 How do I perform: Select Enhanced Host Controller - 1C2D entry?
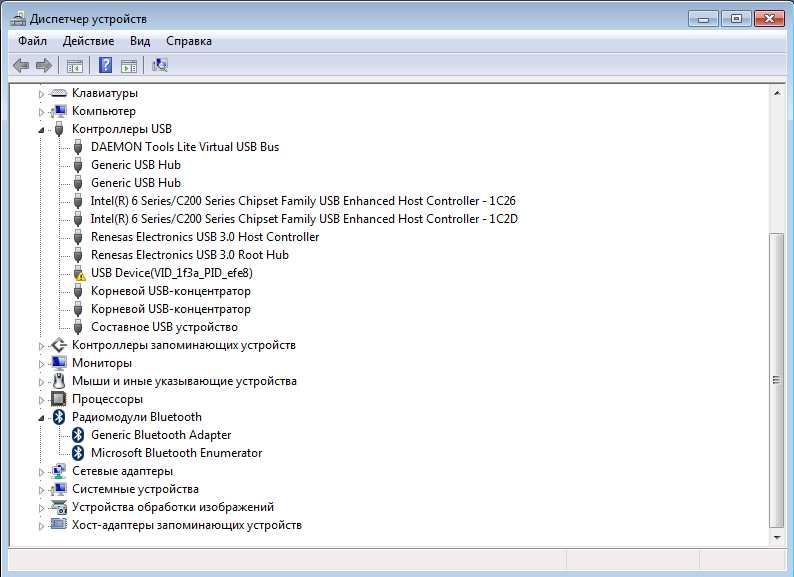point(304,219)
